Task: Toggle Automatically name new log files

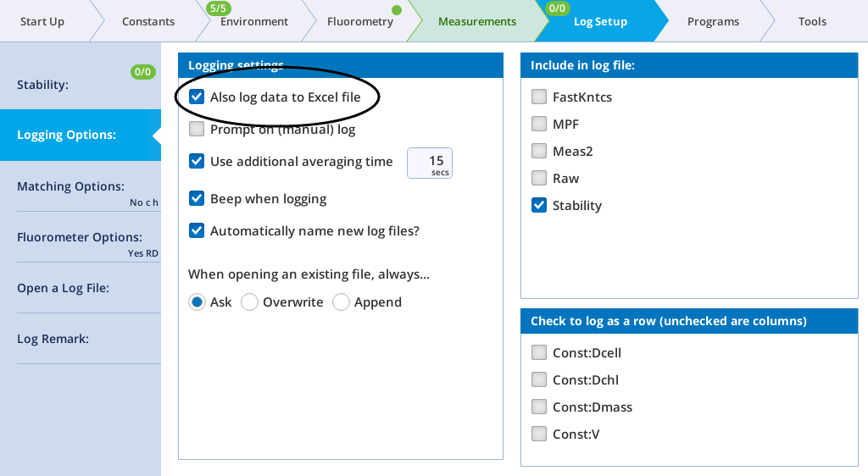Action: click(x=197, y=230)
